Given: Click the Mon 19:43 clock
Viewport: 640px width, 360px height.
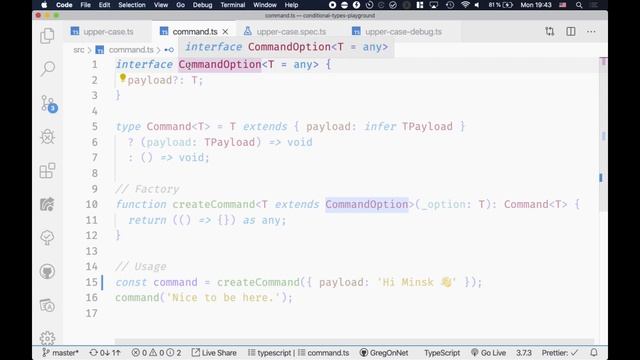Looking at the screenshot, I should pos(536,5).
